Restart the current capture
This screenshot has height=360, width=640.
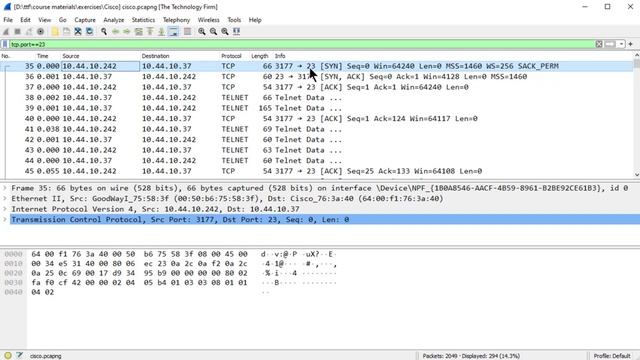29,31
